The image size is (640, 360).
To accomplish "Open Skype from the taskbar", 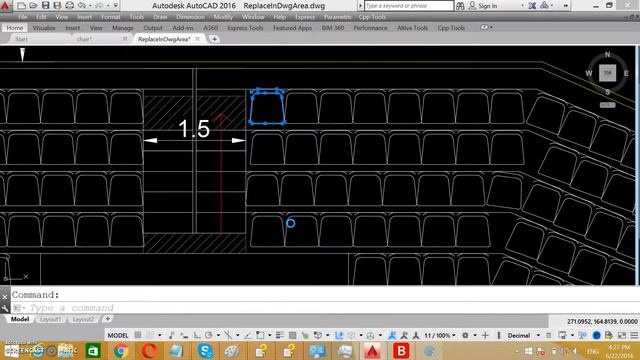I will pos(205,351).
